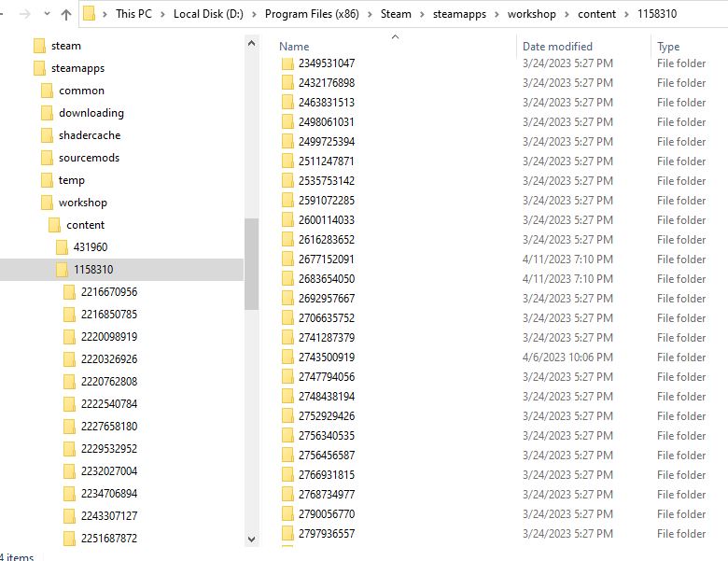Click folder icon of 2692957667
This screenshot has width=728, height=561.
tap(287, 298)
